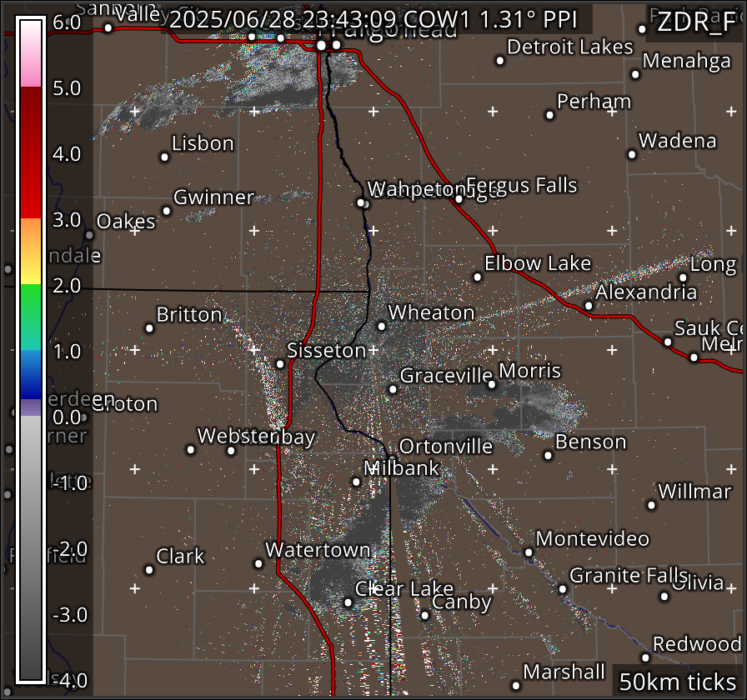The width and height of the screenshot is (747, 700).
Task: Click the Willmar city marker dot
Action: pyautogui.click(x=652, y=504)
